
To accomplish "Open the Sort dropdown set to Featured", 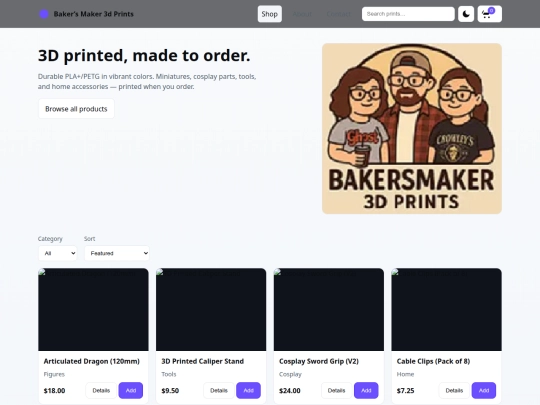I will [117, 253].
